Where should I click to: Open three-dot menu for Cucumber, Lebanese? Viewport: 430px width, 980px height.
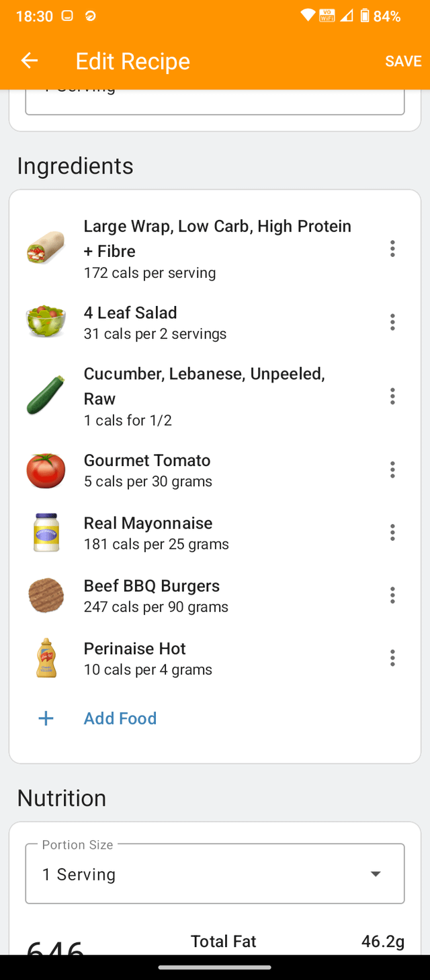(392, 396)
